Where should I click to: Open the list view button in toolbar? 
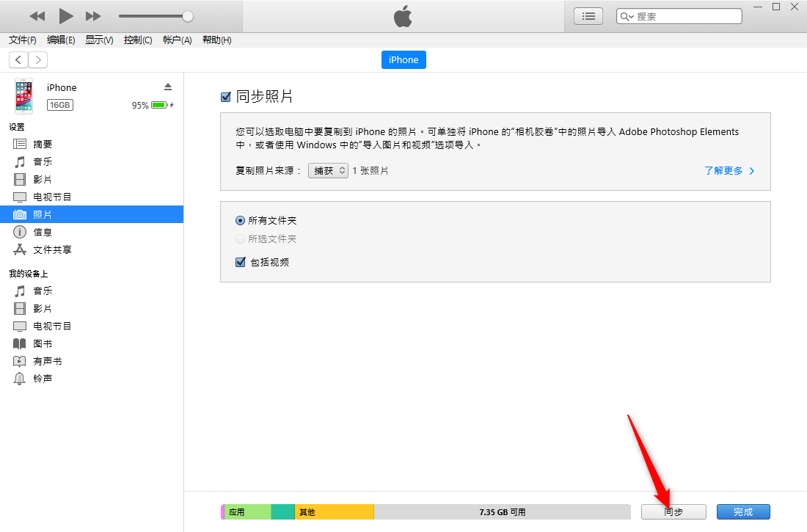(588, 16)
